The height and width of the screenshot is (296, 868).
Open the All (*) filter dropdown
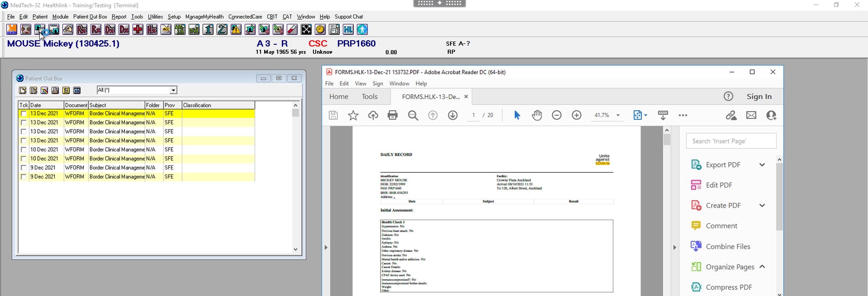click(x=173, y=90)
